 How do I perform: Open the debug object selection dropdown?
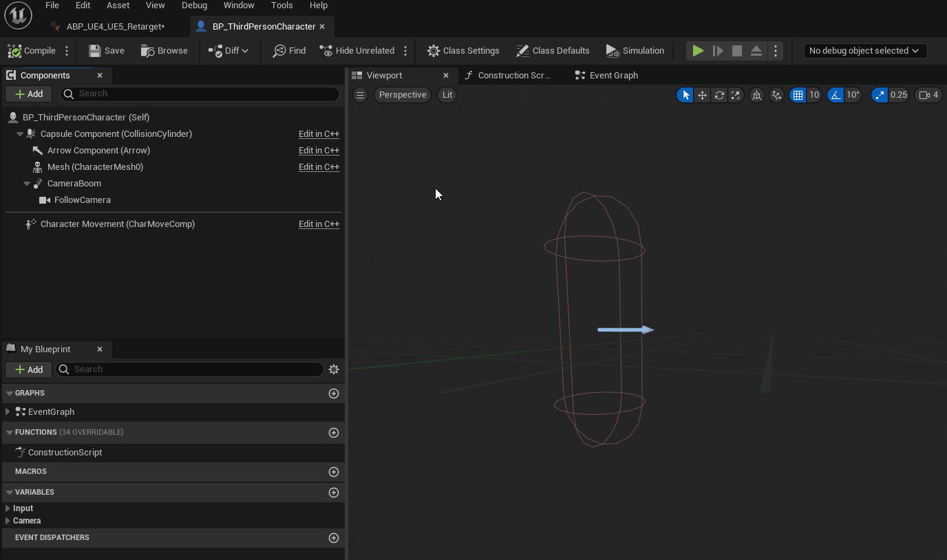pyautogui.click(x=864, y=51)
